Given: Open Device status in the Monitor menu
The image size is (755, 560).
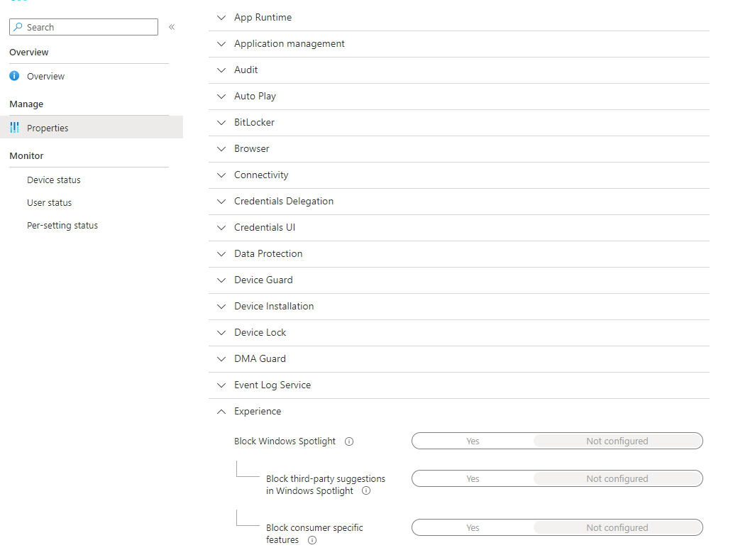Looking at the screenshot, I should pos(54,180).
